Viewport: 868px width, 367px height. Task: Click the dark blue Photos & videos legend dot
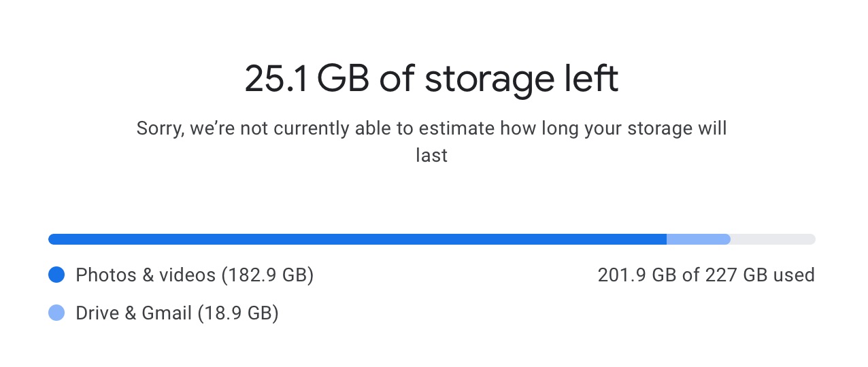[56, 275]
